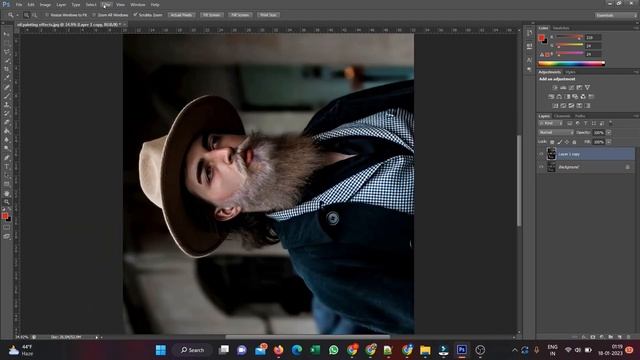
Task: Select the Brush tool
Action: point(7,96)
